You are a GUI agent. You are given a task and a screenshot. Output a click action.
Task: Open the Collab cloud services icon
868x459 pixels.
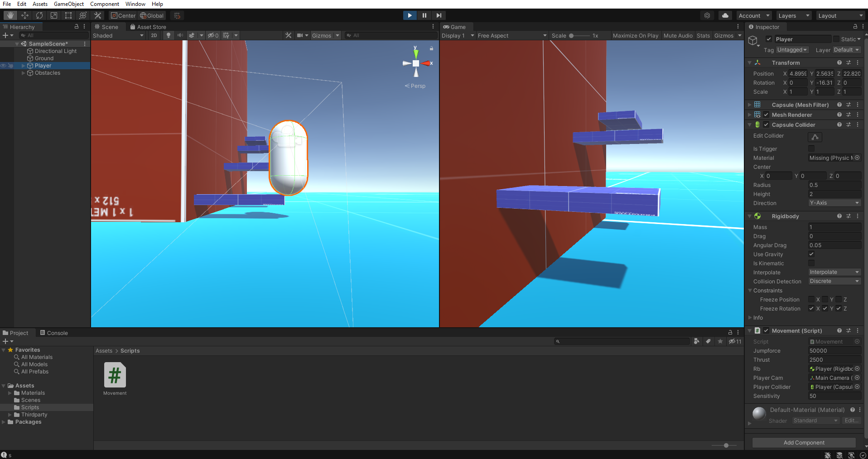click(725, 15)
